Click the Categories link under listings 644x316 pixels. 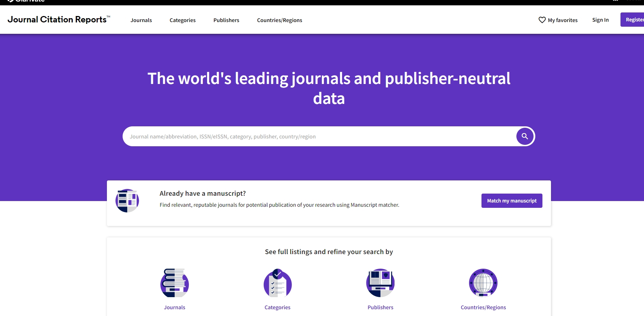click(278, 307)
